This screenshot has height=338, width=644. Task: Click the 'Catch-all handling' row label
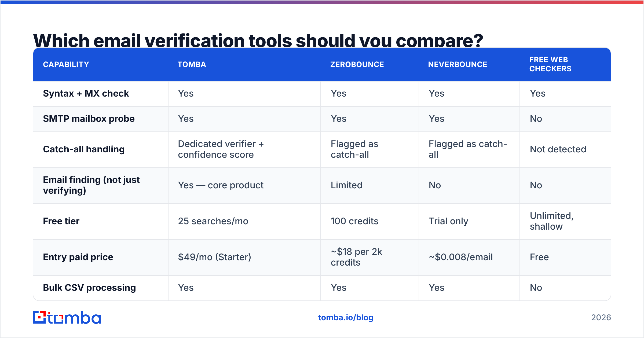coord(84,149)
